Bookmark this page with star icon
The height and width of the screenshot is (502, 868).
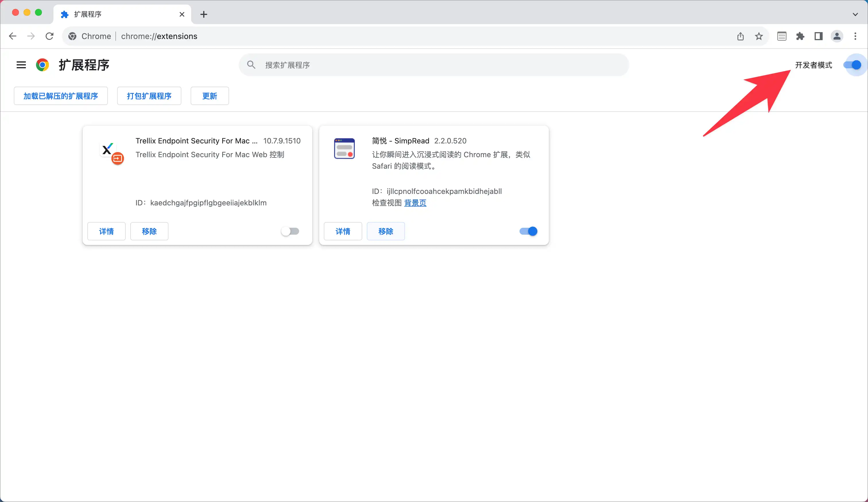(758, 36)
